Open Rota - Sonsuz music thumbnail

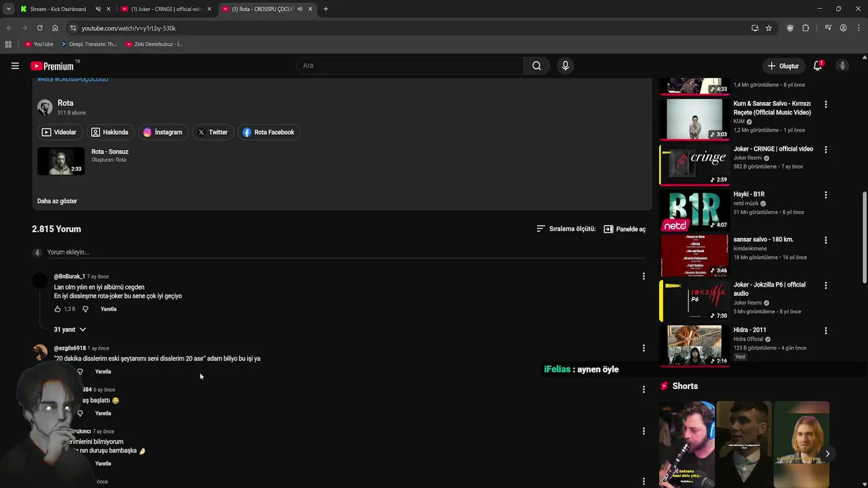(61, 161)
